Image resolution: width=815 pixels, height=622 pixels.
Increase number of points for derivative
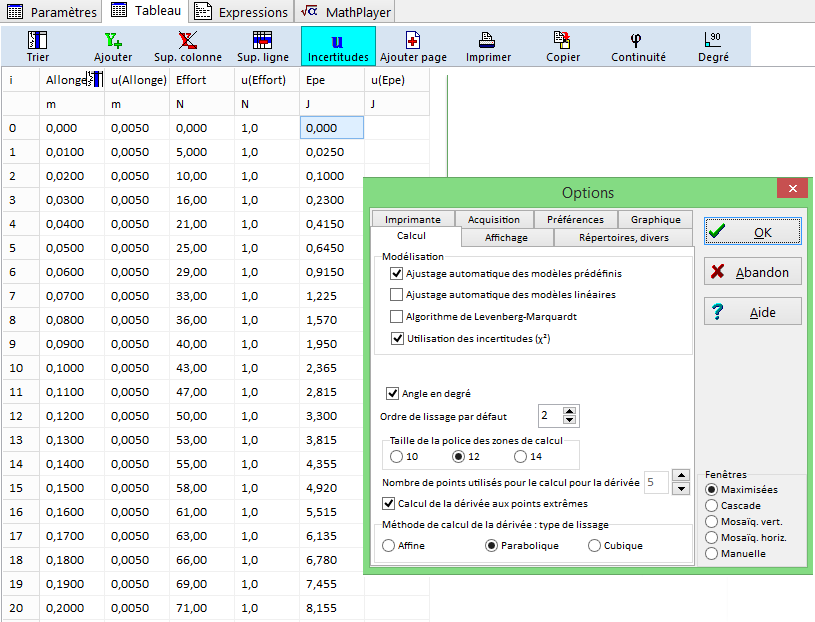point(681,475)
